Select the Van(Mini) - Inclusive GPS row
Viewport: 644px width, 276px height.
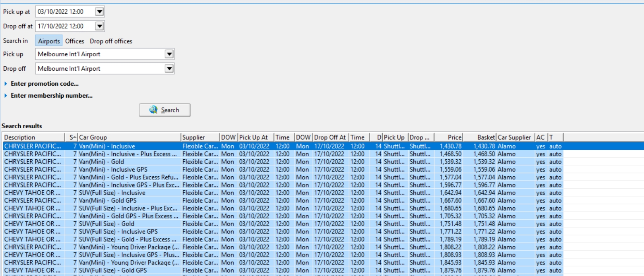pos(323,170)
